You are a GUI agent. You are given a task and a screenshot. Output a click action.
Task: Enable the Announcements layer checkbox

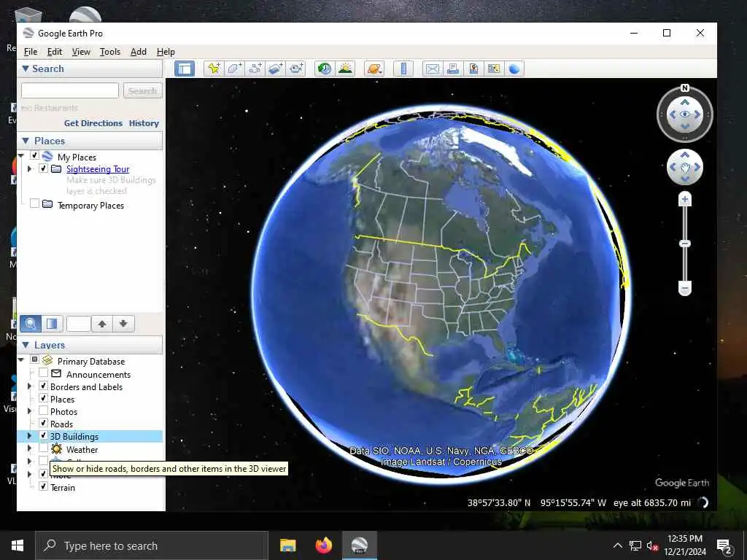[x=43, y=373]
